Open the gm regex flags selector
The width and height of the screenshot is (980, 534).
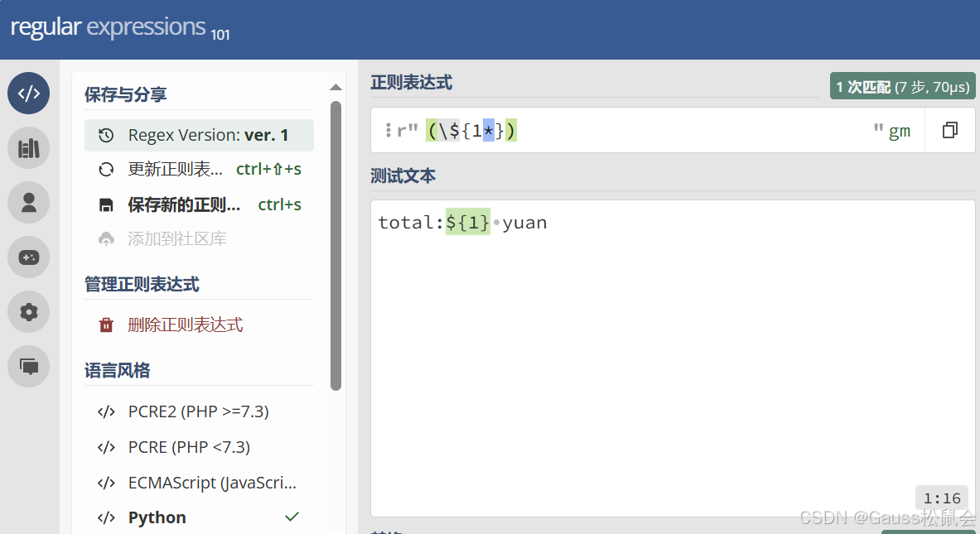point(900,131)
